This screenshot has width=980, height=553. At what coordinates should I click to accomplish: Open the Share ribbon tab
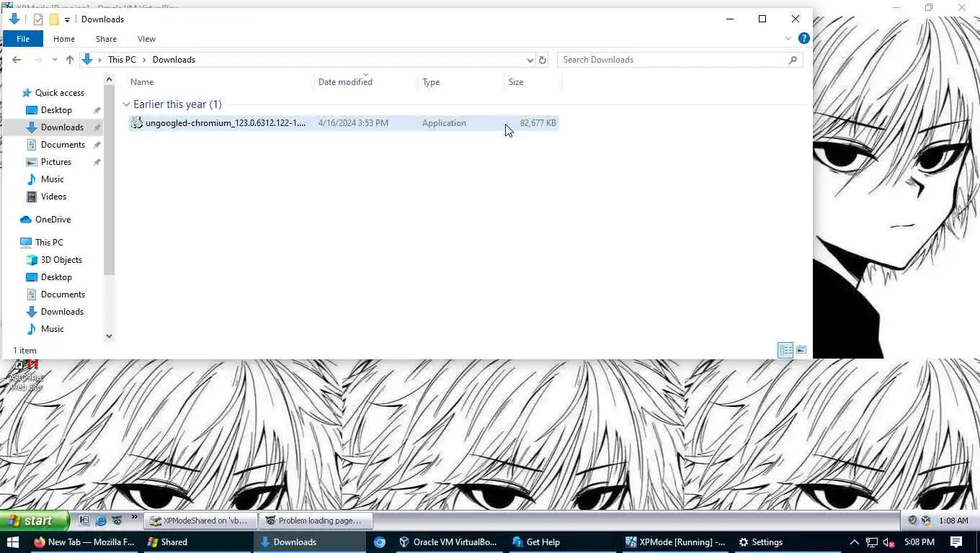click(106, 39)
